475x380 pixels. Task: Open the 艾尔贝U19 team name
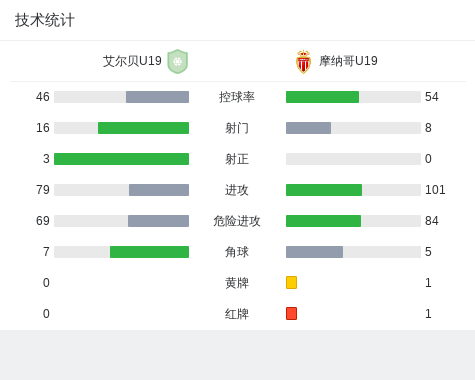click(x=132, y=61)
